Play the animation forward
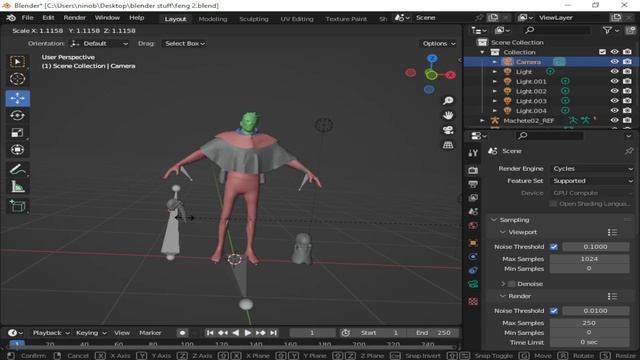The image size is (640, 360). point(248,333)
